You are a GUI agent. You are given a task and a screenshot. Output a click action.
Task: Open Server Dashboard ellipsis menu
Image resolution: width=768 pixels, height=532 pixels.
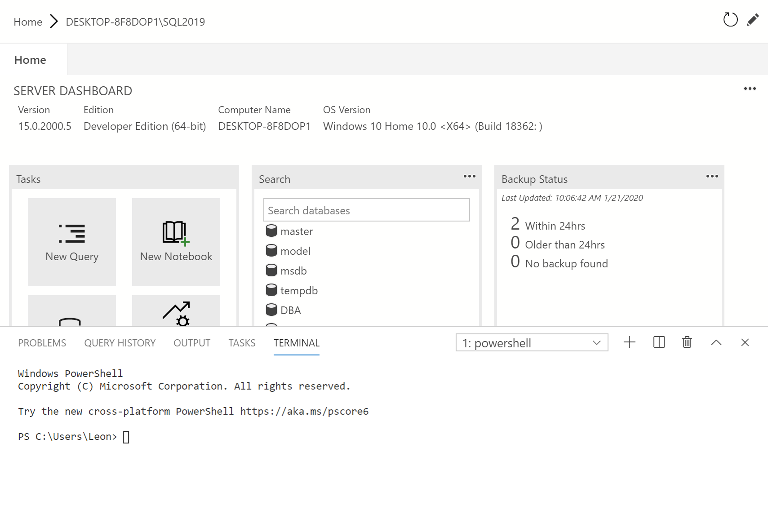click(750, 89)
